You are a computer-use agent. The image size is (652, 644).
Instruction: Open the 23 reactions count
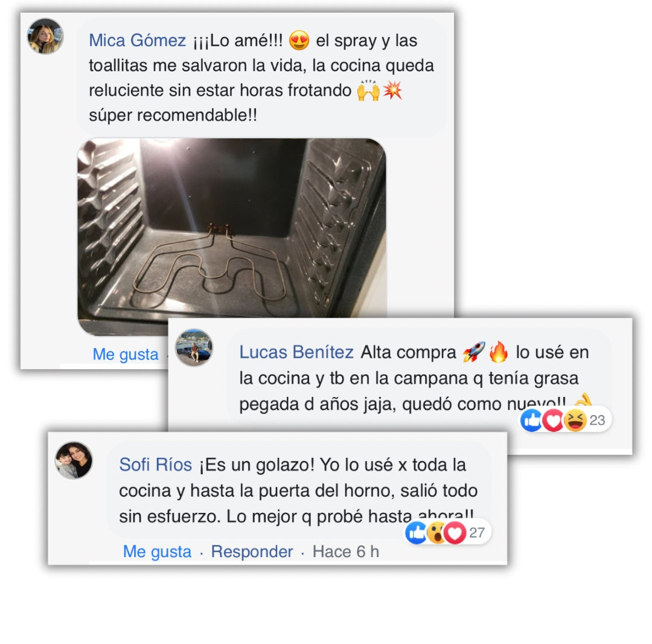(597, 420)
